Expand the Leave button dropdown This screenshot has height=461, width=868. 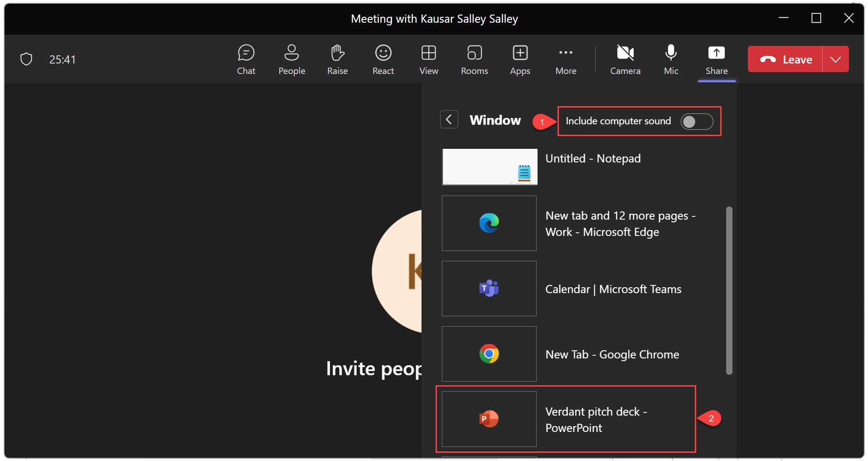836,59
